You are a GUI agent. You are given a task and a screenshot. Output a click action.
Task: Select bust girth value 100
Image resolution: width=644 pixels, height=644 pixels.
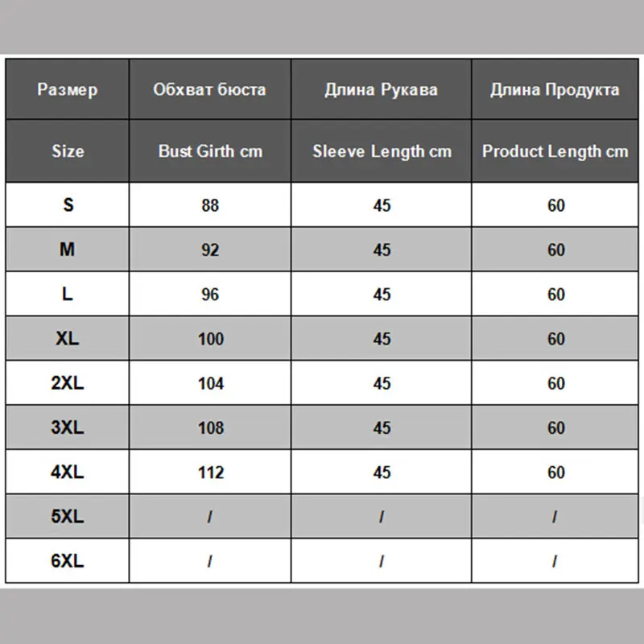click(210, 339)
